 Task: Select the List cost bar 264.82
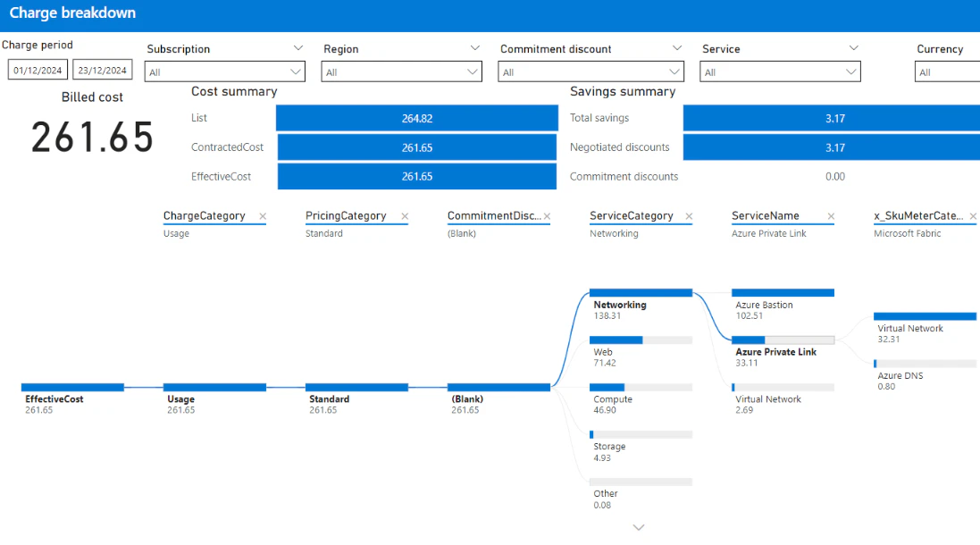coord(417,118)
